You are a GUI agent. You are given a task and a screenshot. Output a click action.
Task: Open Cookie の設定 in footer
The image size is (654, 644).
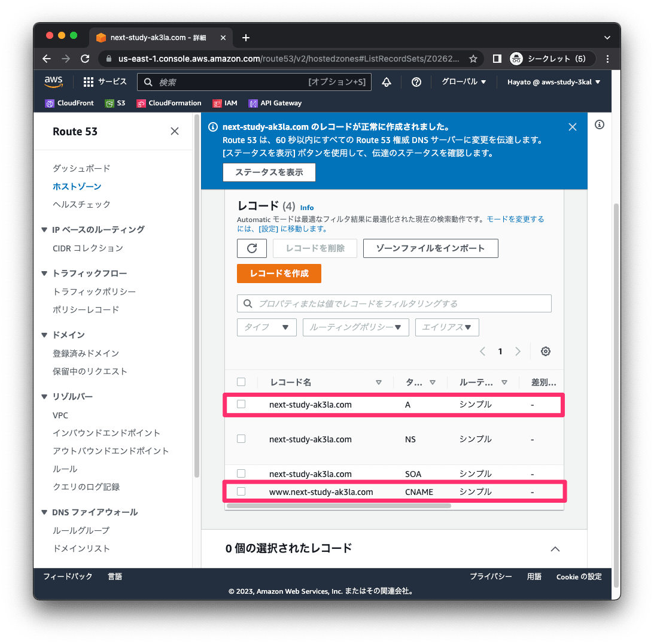579,577
